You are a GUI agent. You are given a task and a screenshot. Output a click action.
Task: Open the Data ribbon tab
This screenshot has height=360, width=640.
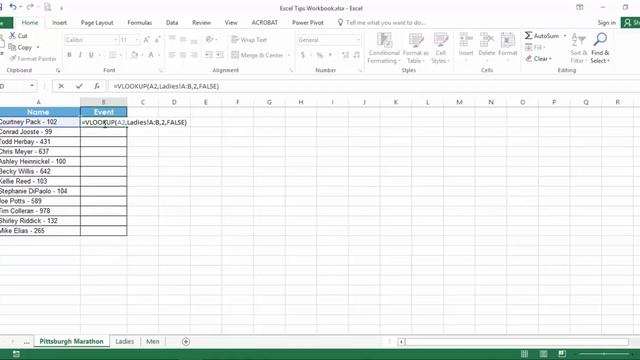click(x=172, y=23)
